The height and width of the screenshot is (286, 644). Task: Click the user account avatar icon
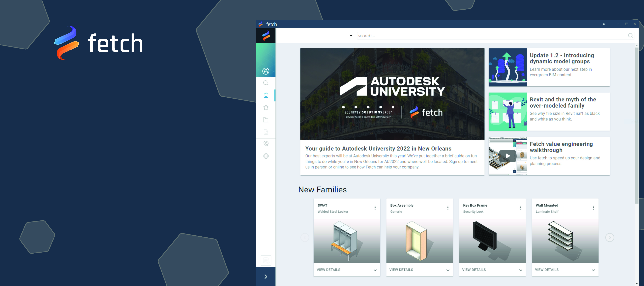coord(265,71)
